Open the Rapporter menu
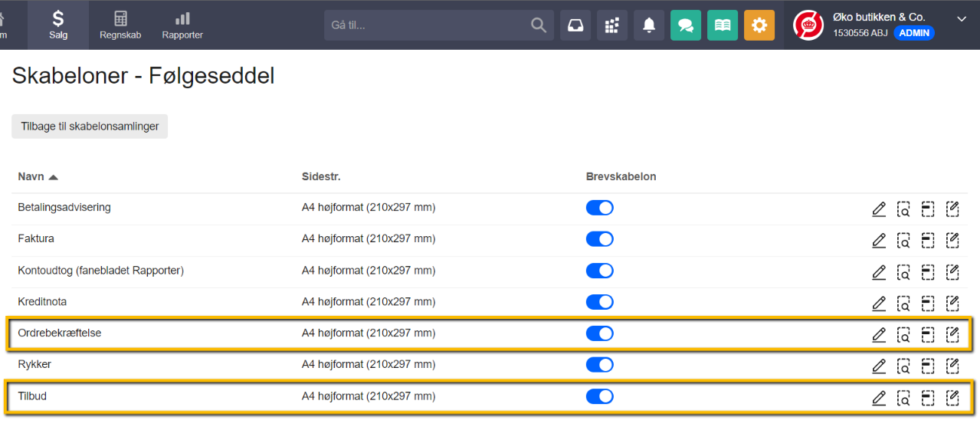 tap(182, 25)
